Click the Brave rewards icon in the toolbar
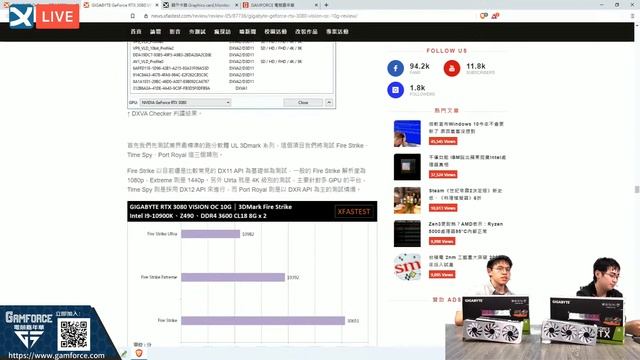640x360 pixels. pyautogui.click(x=495, y=16)
